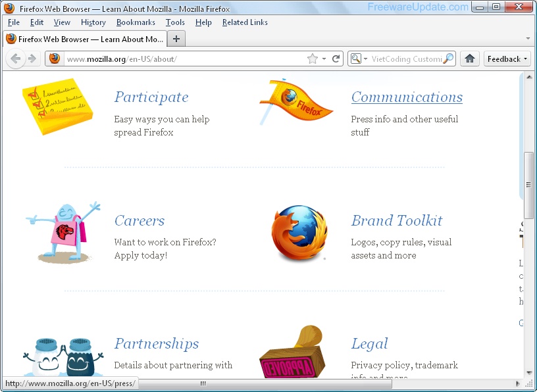This screenshot has width=537, height=392.
Task: Click the VietCoding search input field
Action: point(407,59)
